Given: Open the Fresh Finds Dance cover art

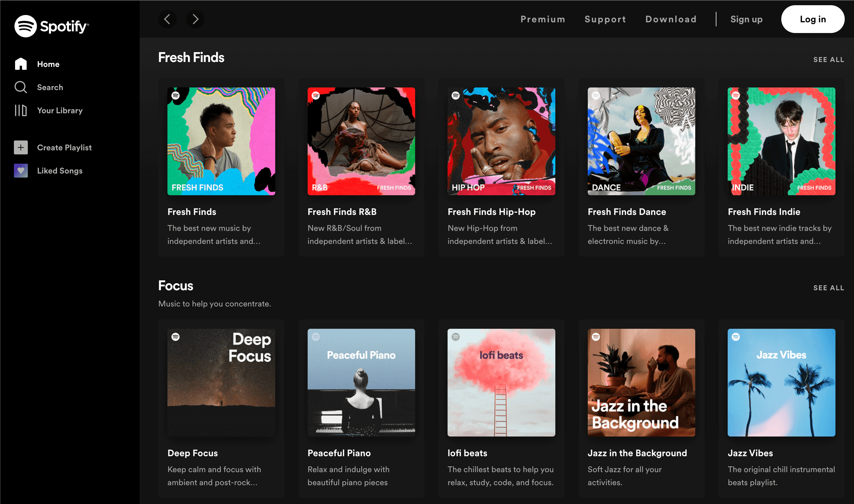Looking at the screenshot, I should 641,141.
